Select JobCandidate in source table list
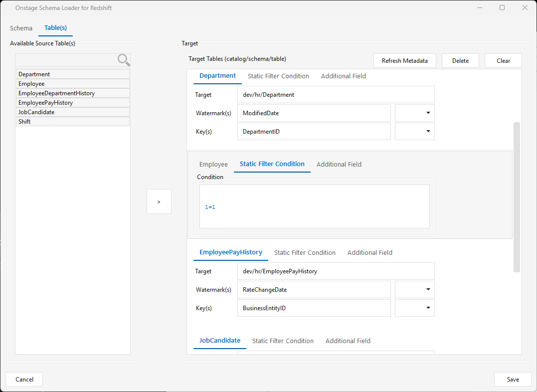 (73, 112)
